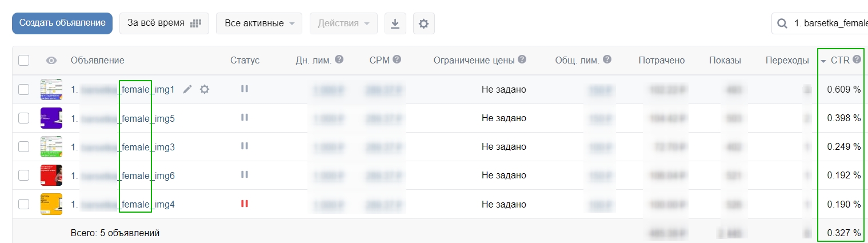Check the box for female_img6 ad
Viewport: 868px width, 243px height.
tap(23, 175)
